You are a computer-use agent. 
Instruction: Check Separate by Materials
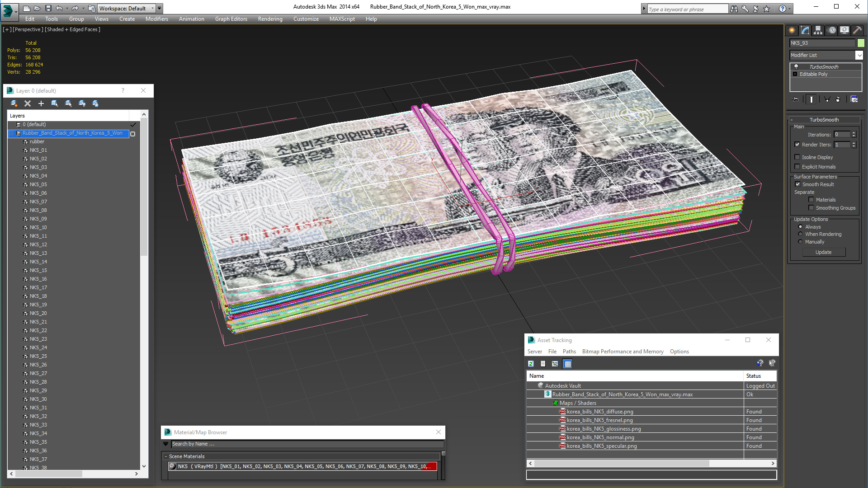tap(811, 200)
